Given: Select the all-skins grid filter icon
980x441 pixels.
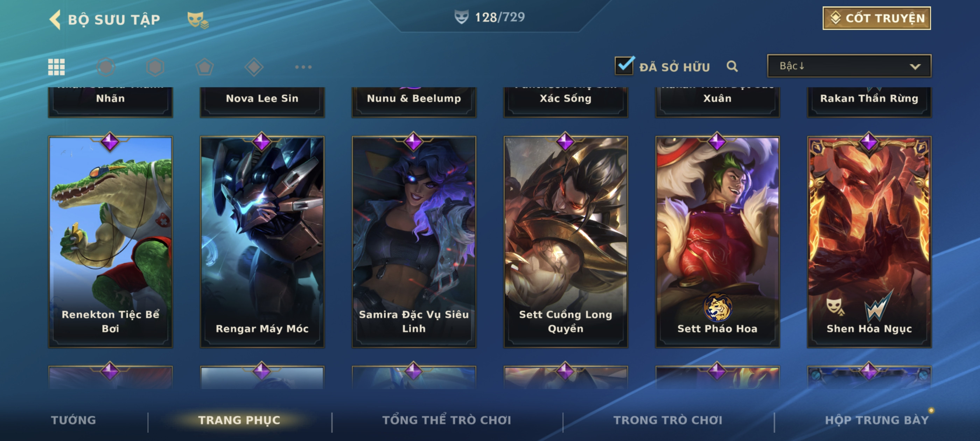Looking at the screenshot, I should (56, 67).
